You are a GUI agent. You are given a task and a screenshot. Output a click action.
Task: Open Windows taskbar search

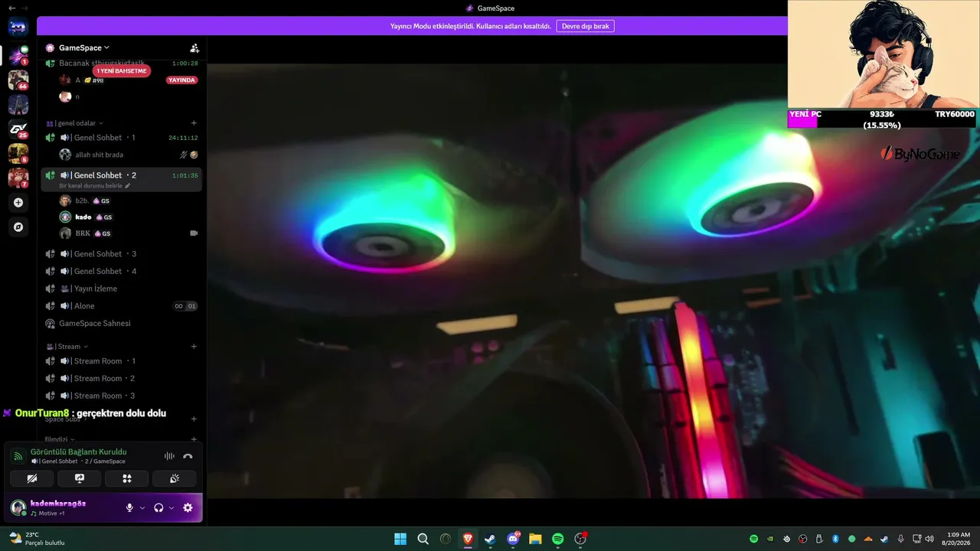pyautogui.click(x=423, y=539)
